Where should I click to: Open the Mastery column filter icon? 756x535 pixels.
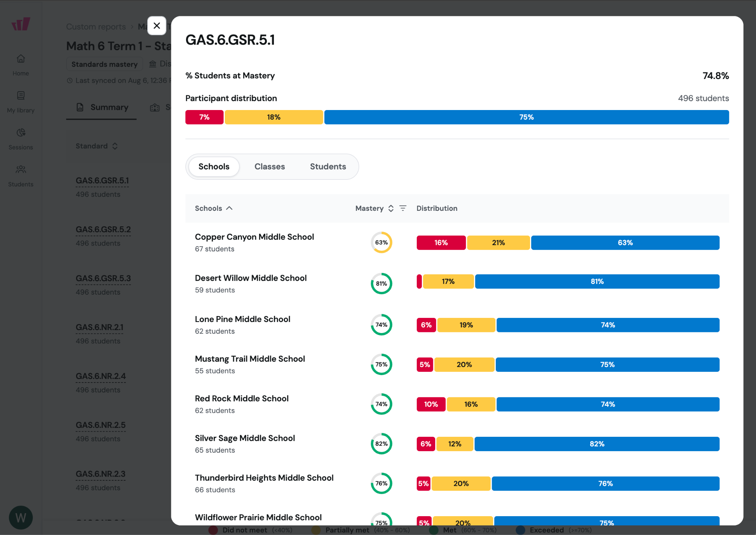(x=403, y=208)
